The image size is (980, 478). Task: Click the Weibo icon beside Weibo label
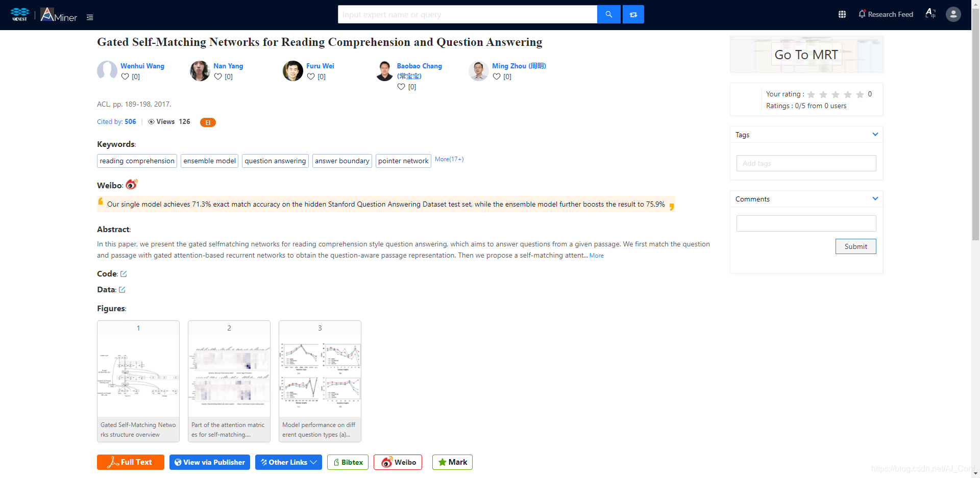tap(131, 184)
